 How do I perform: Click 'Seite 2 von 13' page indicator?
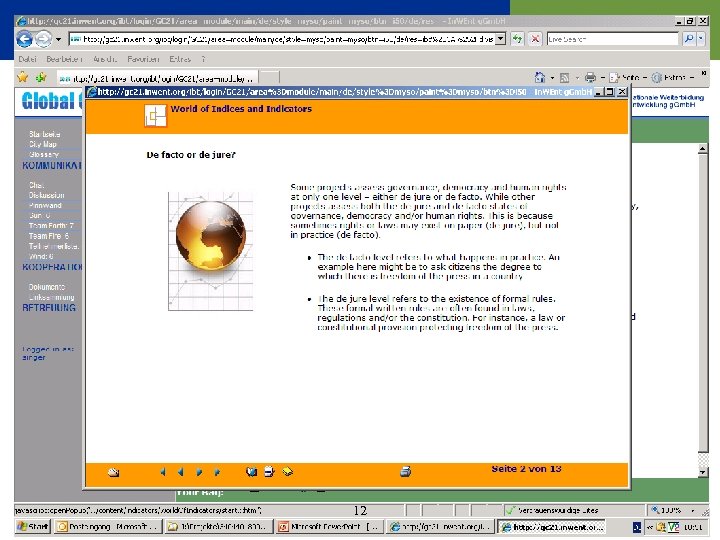coord(526,469)
